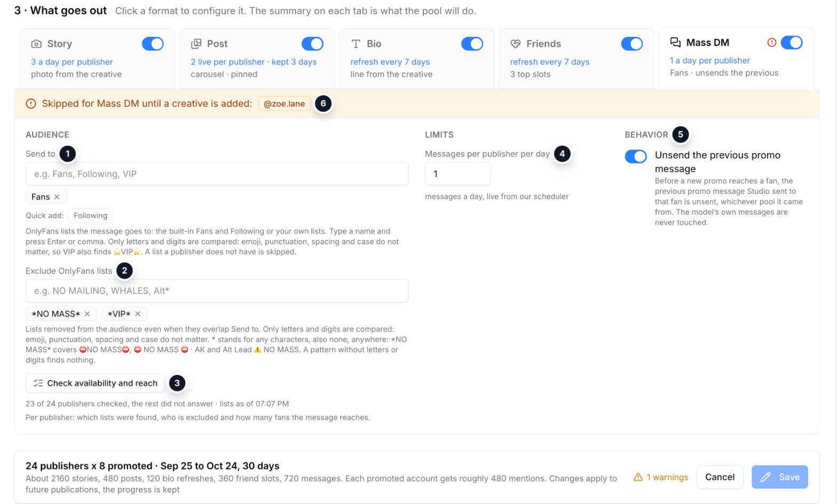Click 'Fans · unsends the previous' text

tap(724, 73)
